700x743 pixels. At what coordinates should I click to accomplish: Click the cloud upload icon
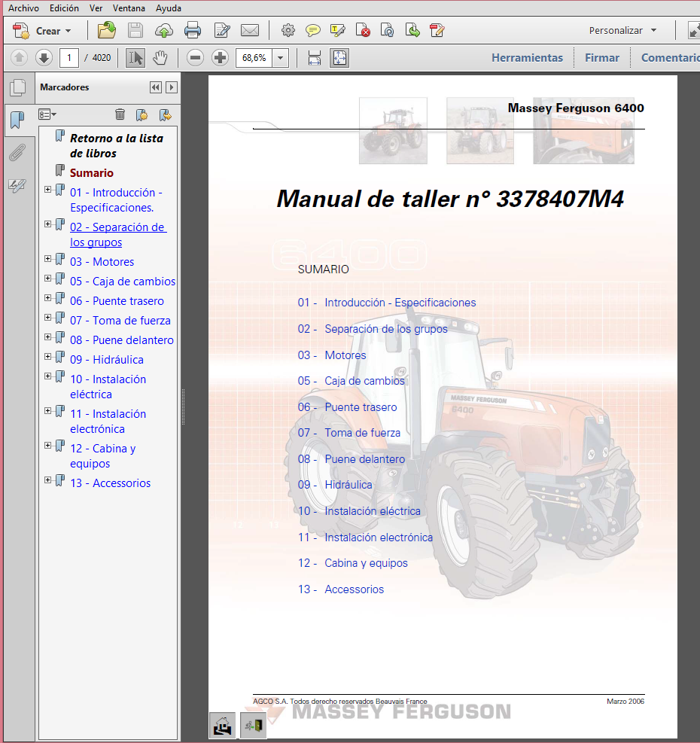point(164,30)
